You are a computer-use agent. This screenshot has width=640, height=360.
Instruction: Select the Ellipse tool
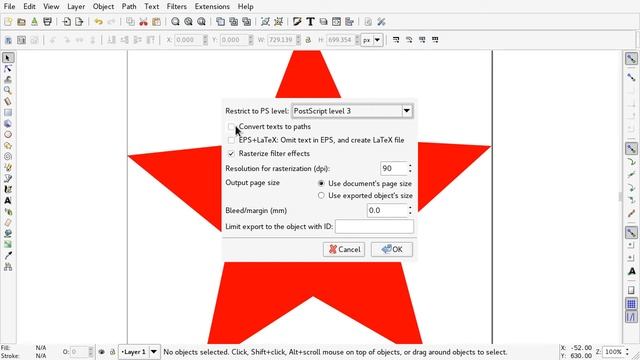click(8, 135)
